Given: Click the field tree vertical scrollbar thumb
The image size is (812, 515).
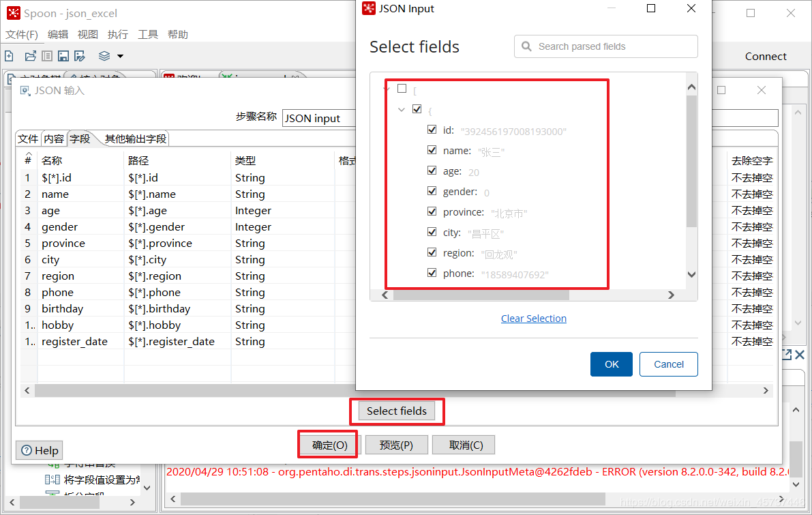Looking at the screenshot, I should tap(691, 160).
